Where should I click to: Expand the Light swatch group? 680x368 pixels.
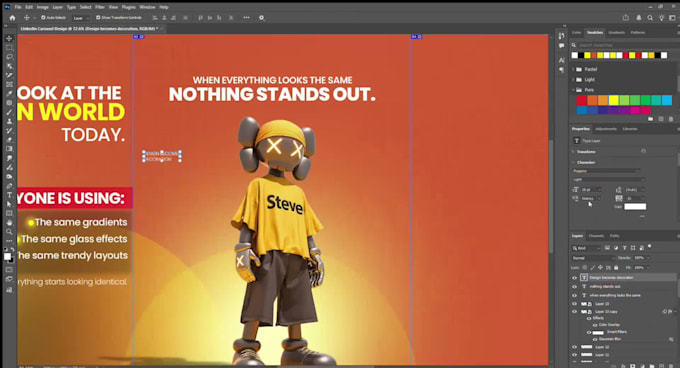coord(573,80)
